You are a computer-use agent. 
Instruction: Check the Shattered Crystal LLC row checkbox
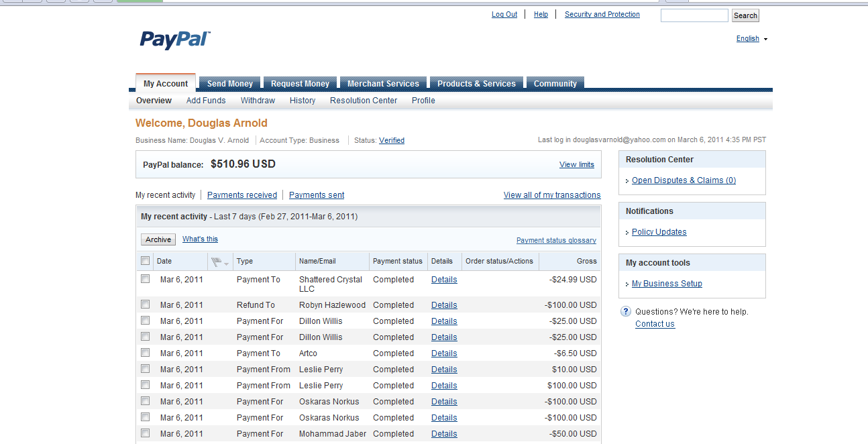point(146,279)
